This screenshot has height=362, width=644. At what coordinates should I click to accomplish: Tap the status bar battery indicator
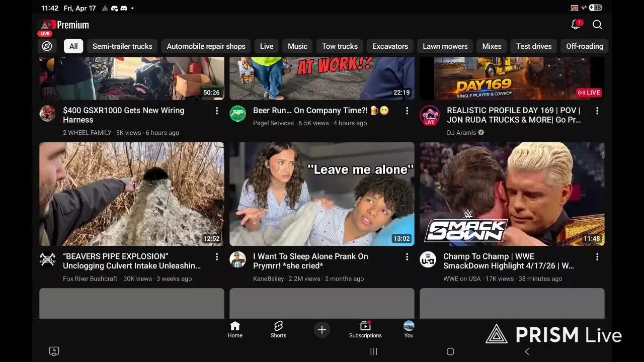[x=597, y=8]
